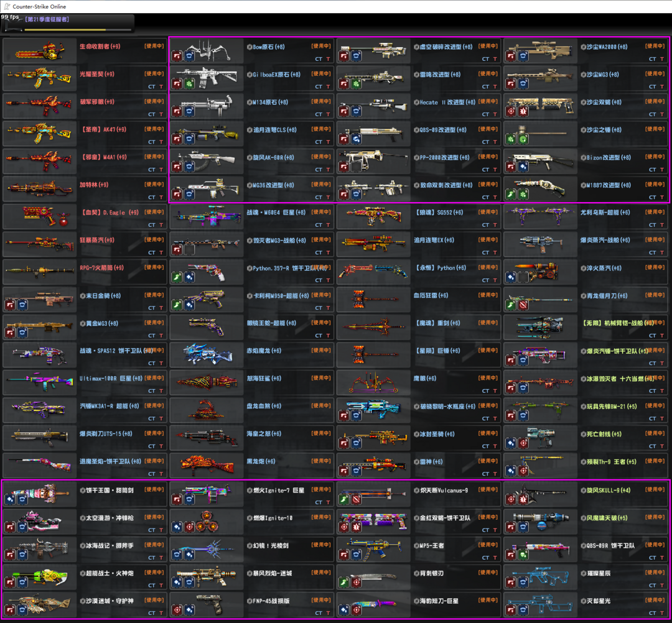Select the 璀璨星辰 rifle thumbnail
Viewport: 672px width, 623px height.
click(x=540, y=577)
